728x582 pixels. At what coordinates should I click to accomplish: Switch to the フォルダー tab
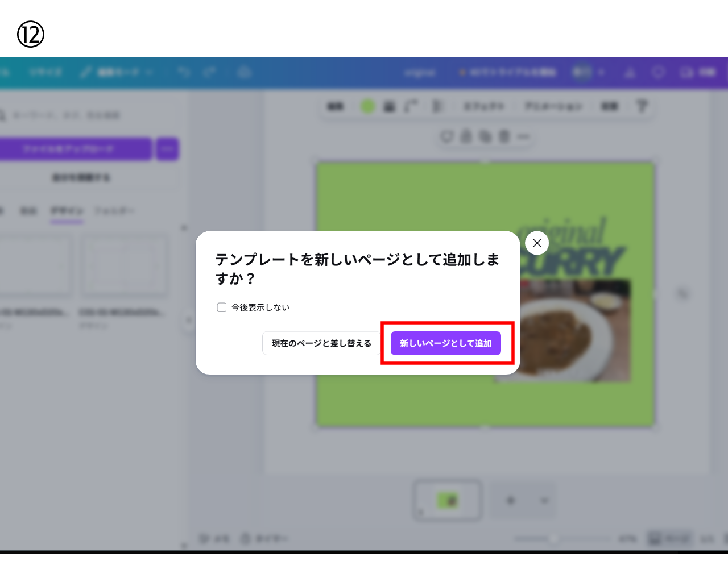pos(114,211)
